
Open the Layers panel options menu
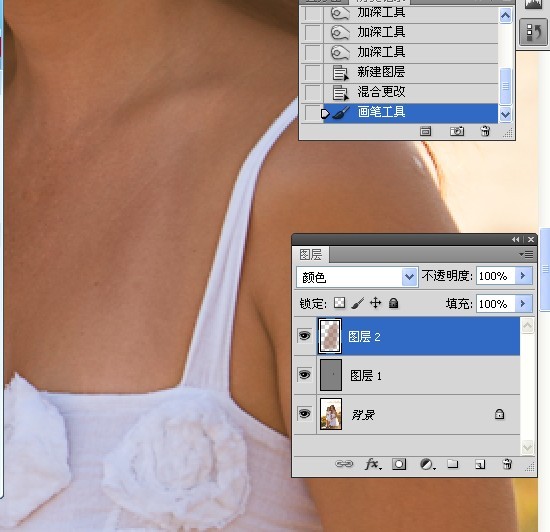tap(526, 255)
